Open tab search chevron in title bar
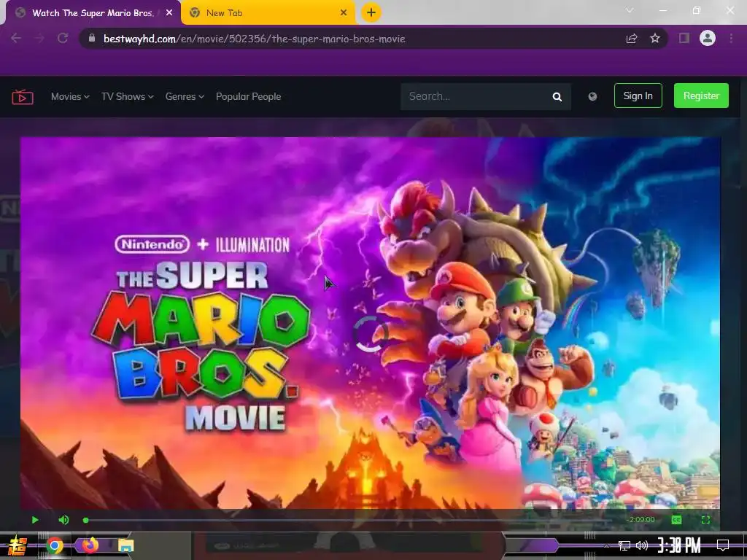Viewport: 747px width, 560px height. point(630,10)
